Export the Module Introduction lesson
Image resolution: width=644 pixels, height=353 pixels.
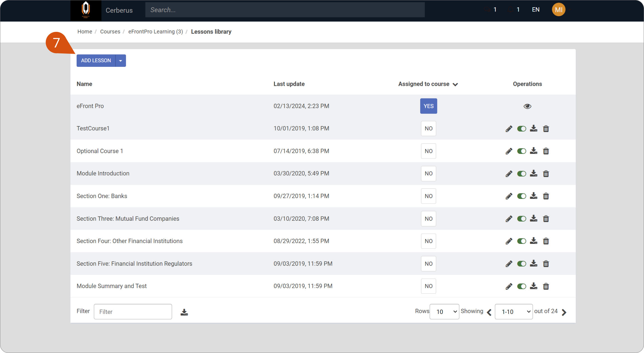[533, 174]
